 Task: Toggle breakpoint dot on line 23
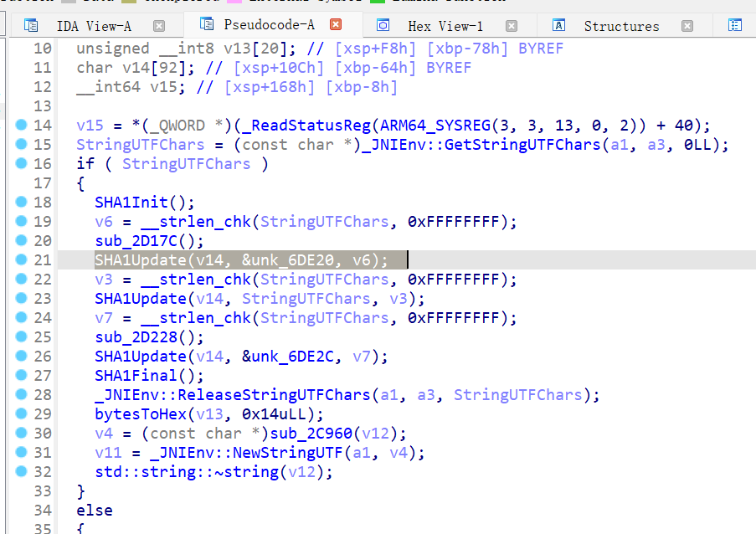[x=21, y=298]
